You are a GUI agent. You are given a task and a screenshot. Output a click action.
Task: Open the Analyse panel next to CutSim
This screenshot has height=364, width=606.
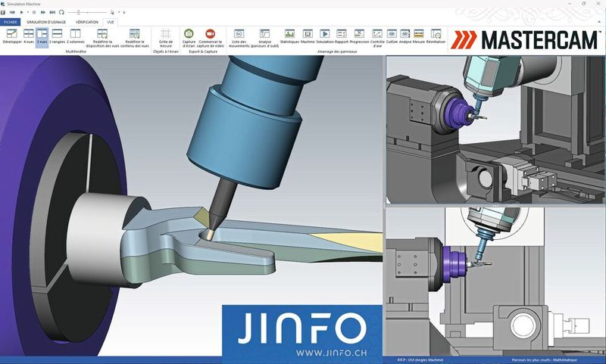coord(405,36)
